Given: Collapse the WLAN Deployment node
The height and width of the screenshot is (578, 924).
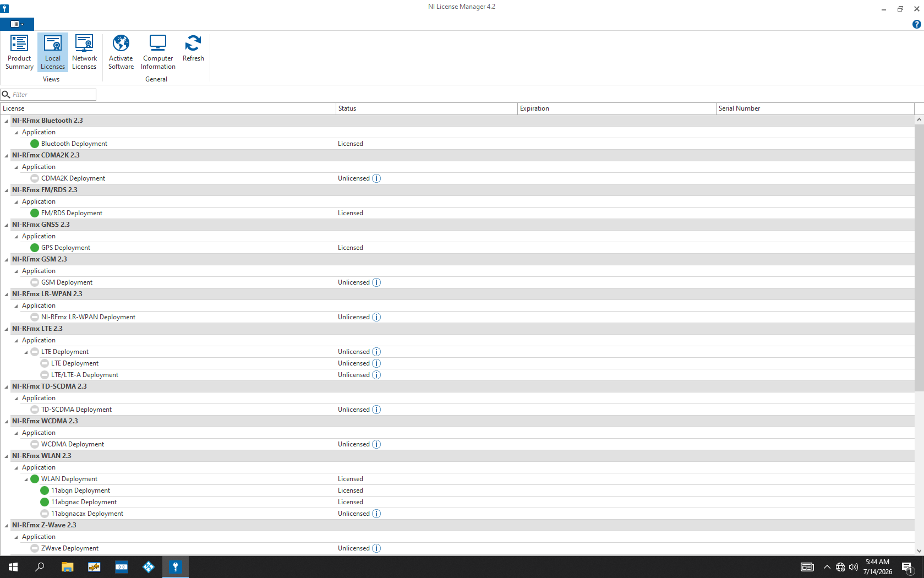Looking at the screenshot, I should (26, 479).
